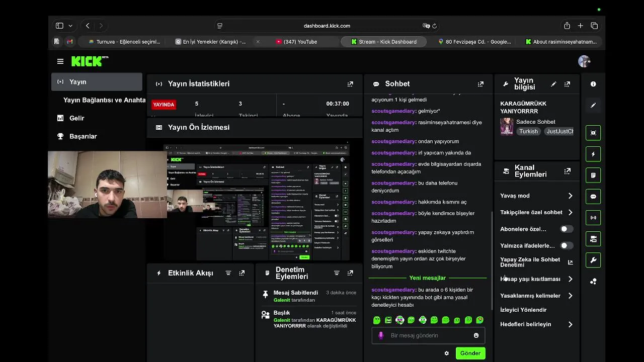Click the info icon in right sidebar
The image size is (644, 362).
coord(593,84)
